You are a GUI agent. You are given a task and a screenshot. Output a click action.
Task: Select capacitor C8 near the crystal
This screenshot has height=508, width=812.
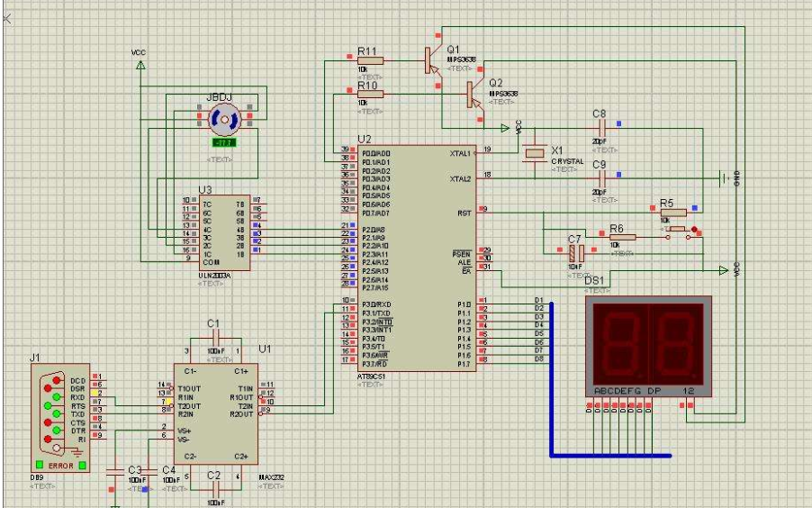click(599, 129)
